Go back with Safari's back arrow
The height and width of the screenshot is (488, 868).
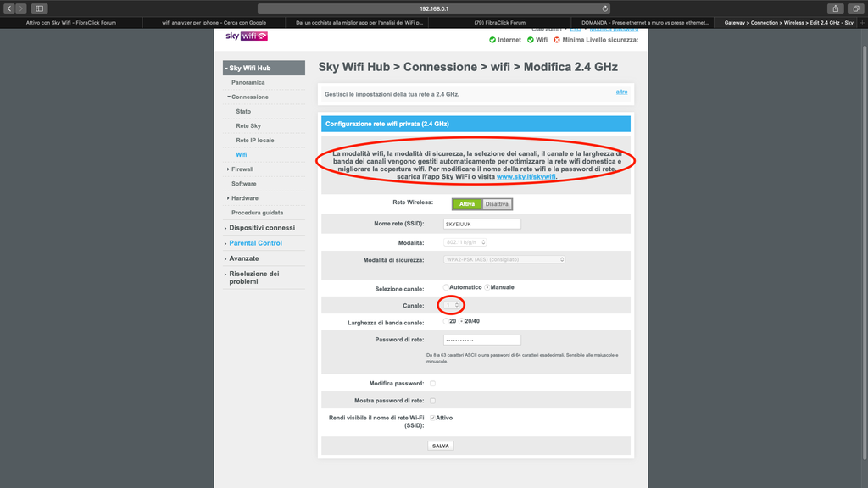(8, 8)
